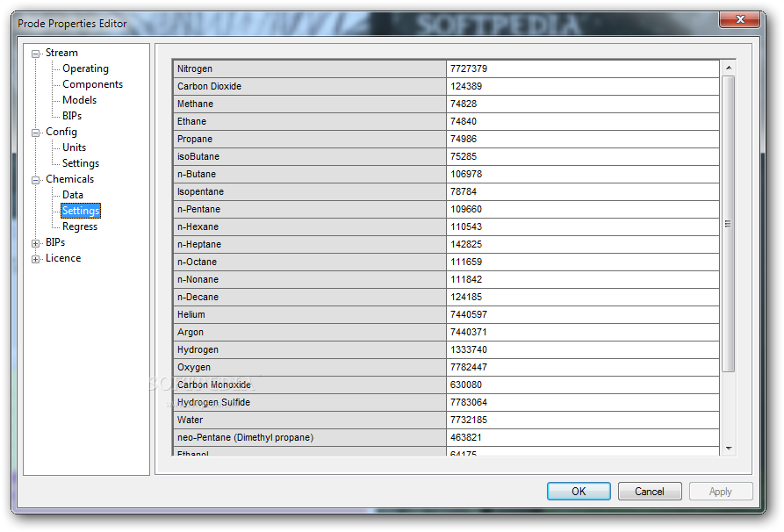784x532 pixels.
Task: Click the Apply button
Action: coord(721,491)
